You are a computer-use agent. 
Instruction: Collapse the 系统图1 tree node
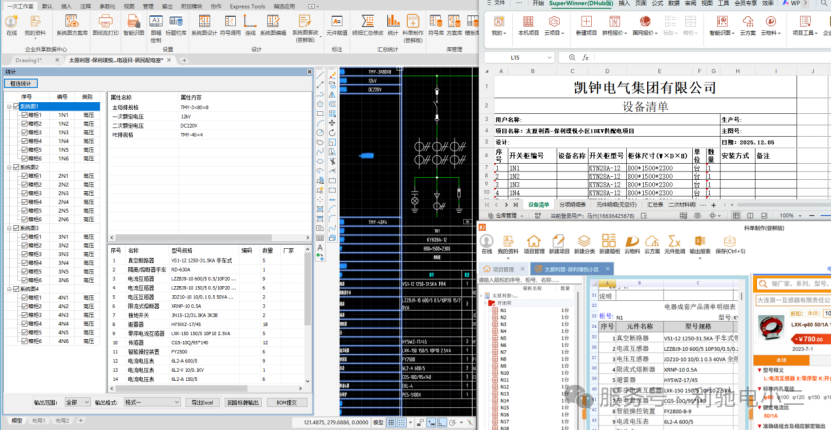click(x=9, y=106)
